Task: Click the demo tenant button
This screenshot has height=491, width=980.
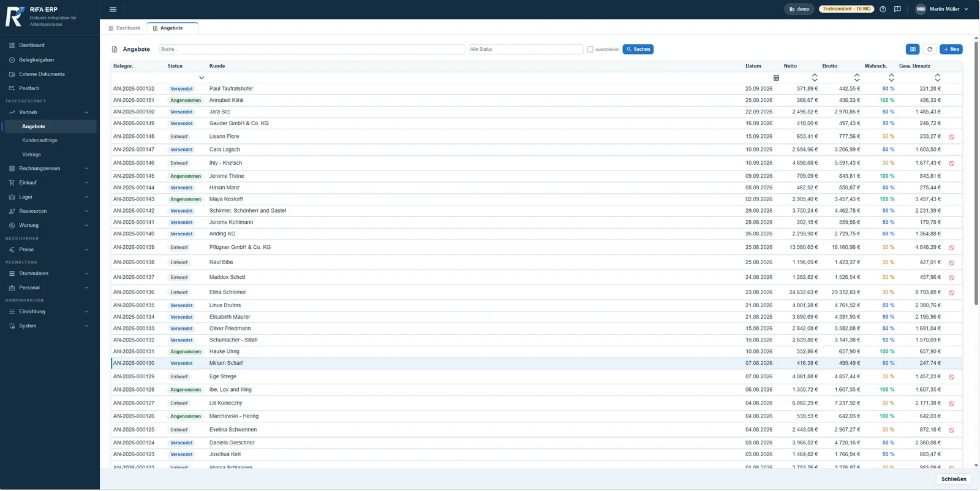Action: point(799,9)
